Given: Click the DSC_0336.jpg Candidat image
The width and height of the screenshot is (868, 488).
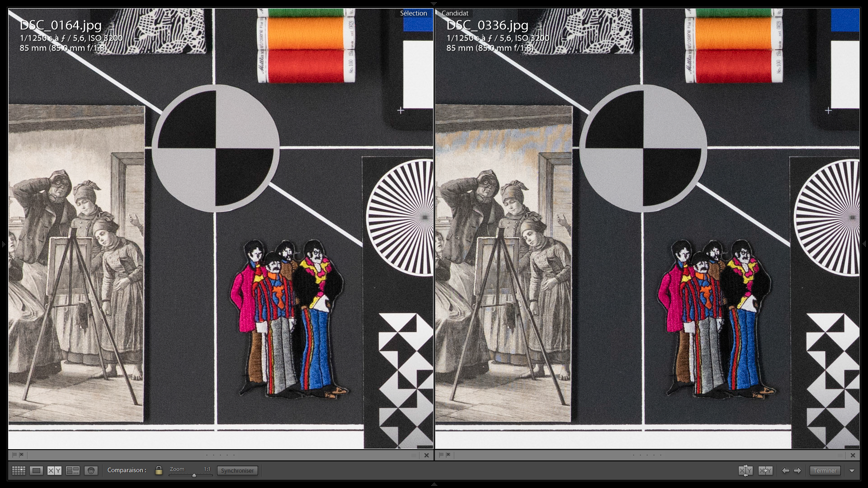Looking at the screenshot, I should [647, 229].
